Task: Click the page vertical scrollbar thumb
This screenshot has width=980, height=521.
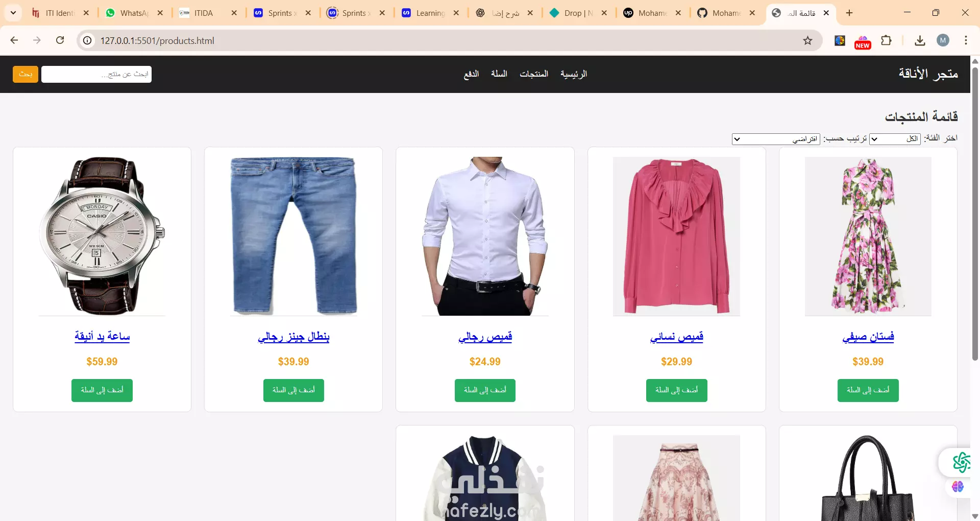Action: (x=975, y=215)
